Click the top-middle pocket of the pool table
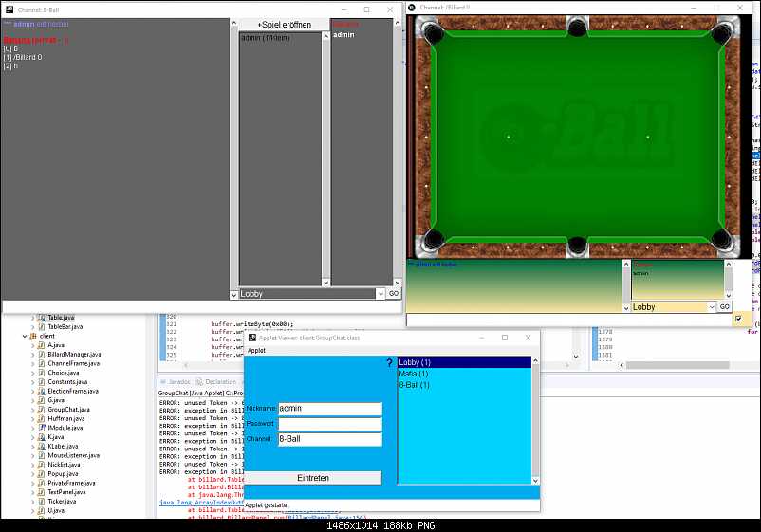The width and height of the screenshot is (761, 532). tap(577, 28)
